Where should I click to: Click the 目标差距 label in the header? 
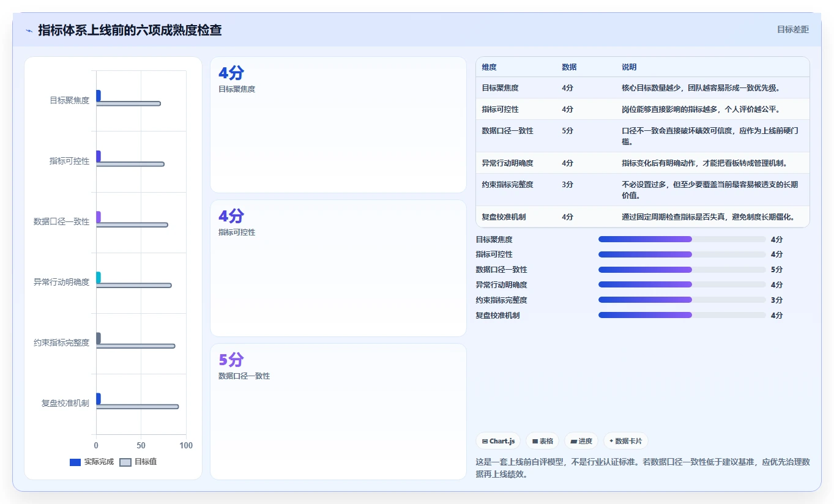[x=792, y=29]
